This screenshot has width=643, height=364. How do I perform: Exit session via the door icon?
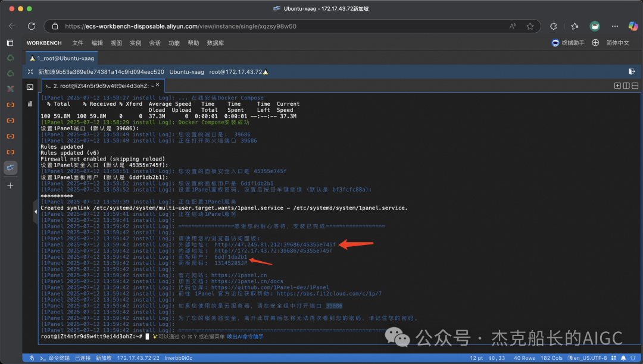[632, 71]
